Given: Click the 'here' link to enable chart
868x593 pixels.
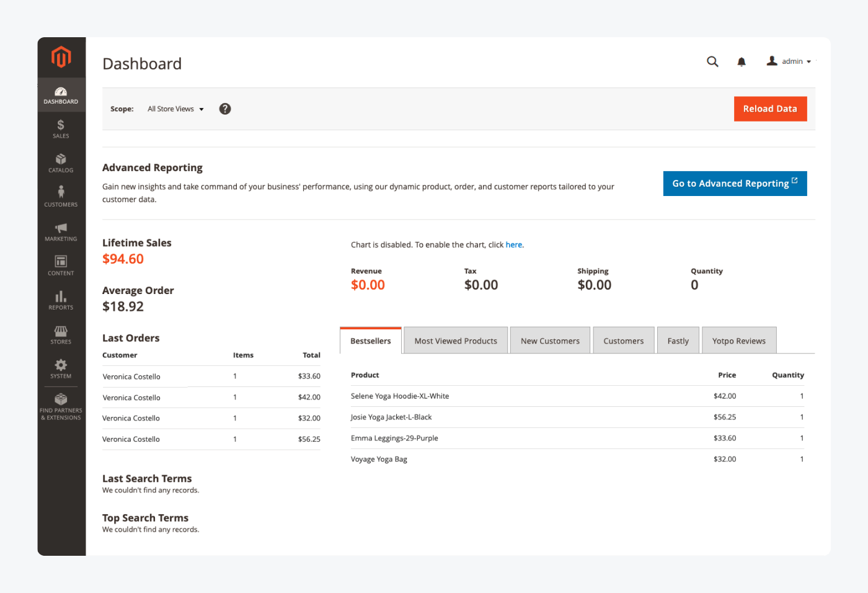Looking at the screenshot, I should (513, 244).
